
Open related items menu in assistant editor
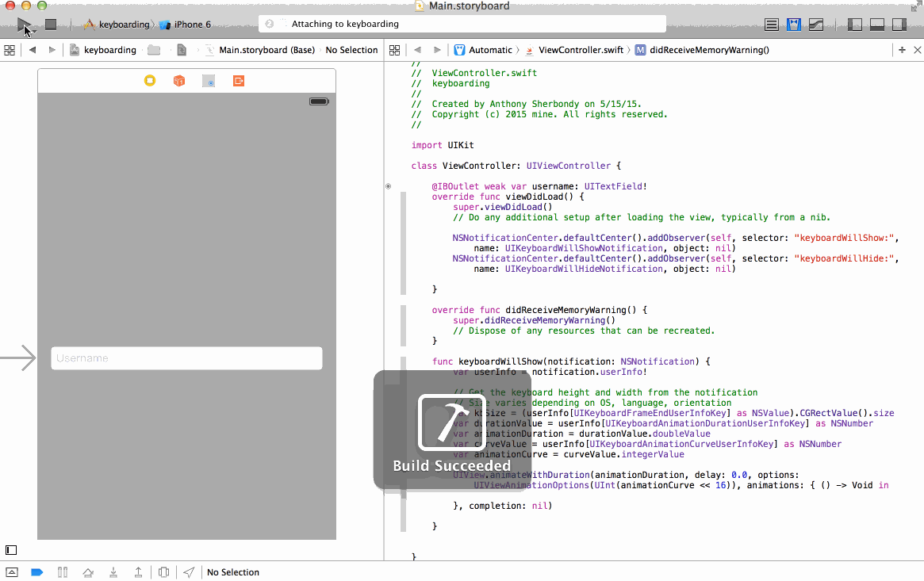point(395,50)
